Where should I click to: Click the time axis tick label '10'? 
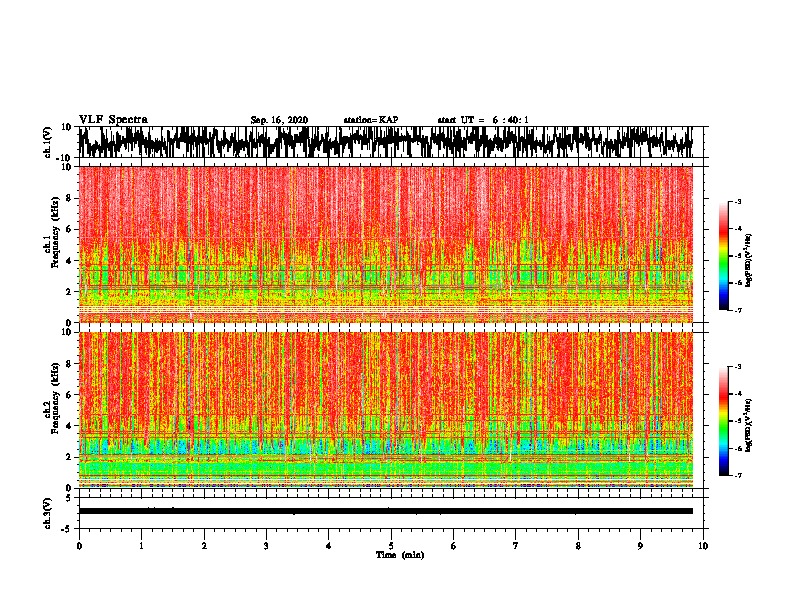703,546
